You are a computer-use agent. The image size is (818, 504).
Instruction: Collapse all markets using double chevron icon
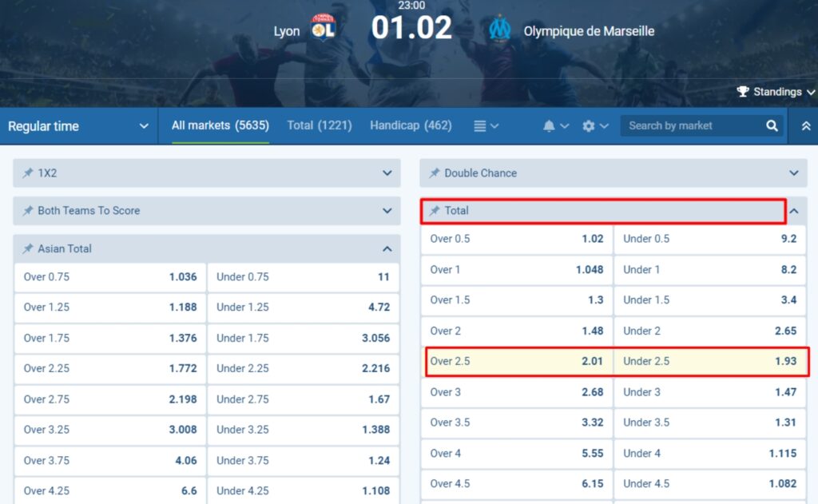805,125
